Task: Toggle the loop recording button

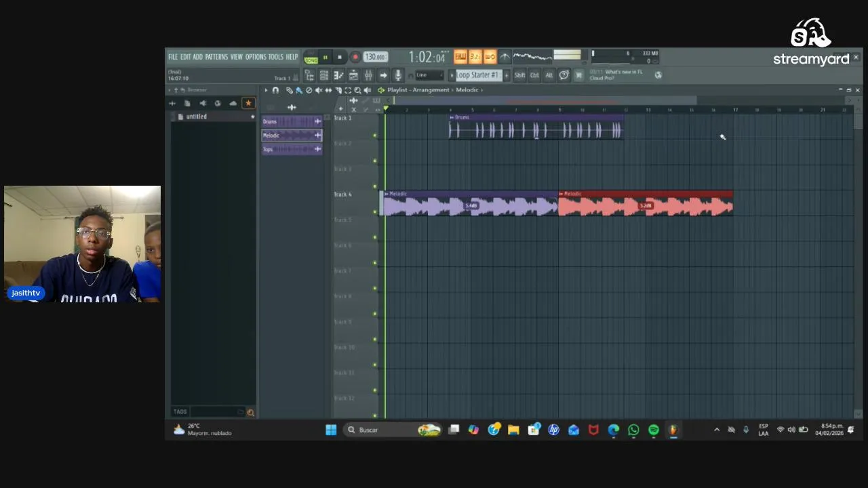Action: (x=490, y=57)
